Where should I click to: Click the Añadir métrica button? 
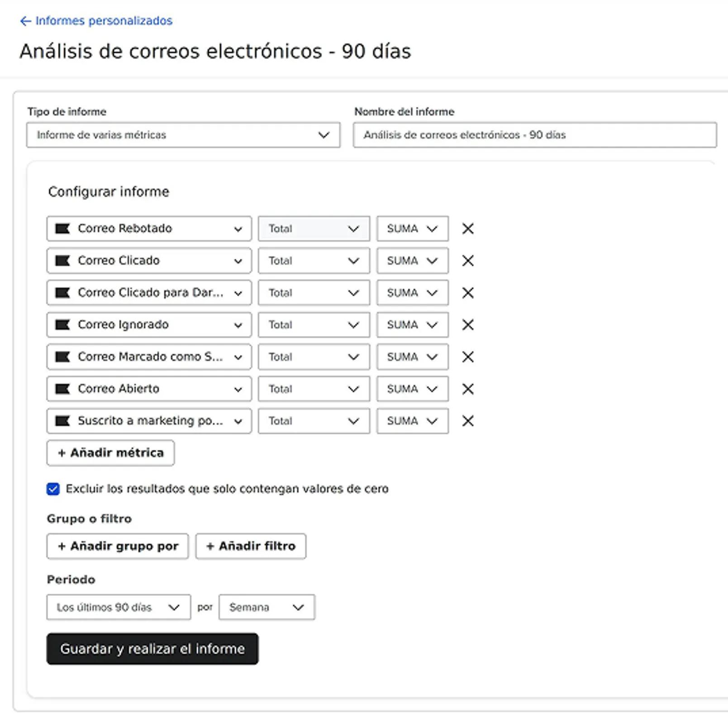(x=110, y=453)
